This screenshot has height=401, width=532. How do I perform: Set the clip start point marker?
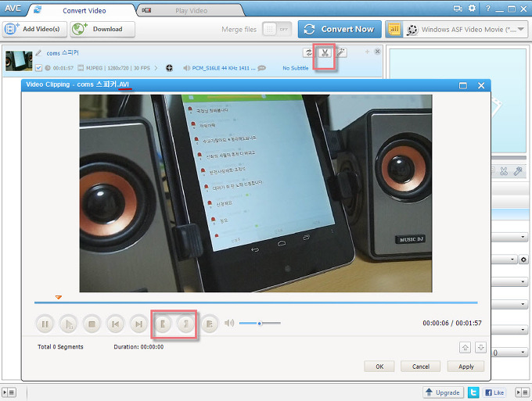point(163,323)
